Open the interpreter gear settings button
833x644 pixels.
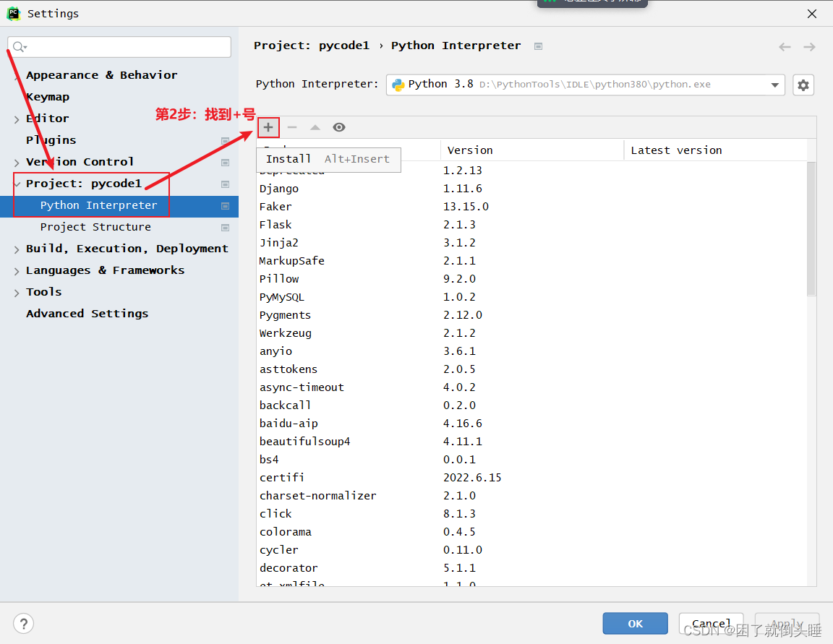click(803, 85)
